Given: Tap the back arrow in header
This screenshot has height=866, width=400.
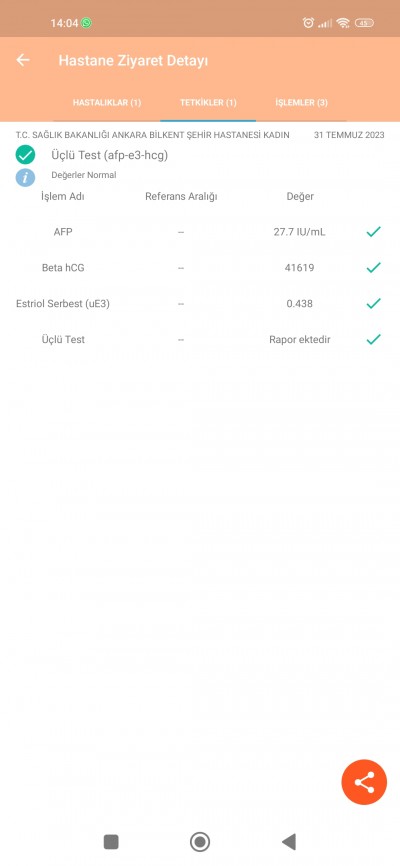Looking at the screenshot, I should point(23,60).
